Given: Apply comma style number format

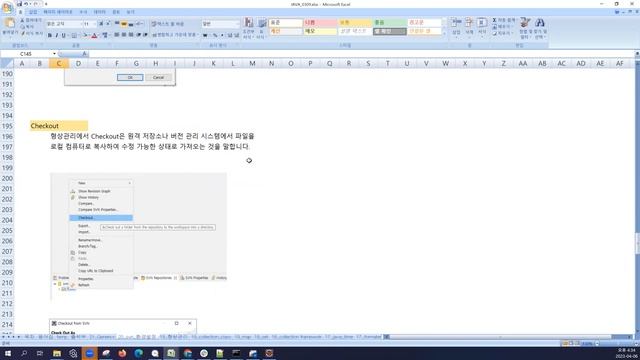Looking at the screenshot, I should click(x=222, y=35).
